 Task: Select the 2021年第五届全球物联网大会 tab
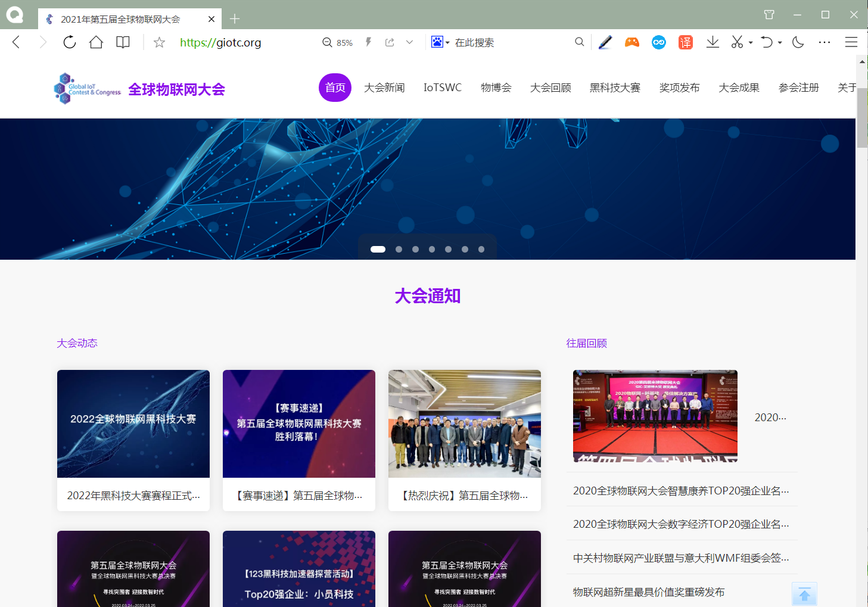click(x=130, y=19)
